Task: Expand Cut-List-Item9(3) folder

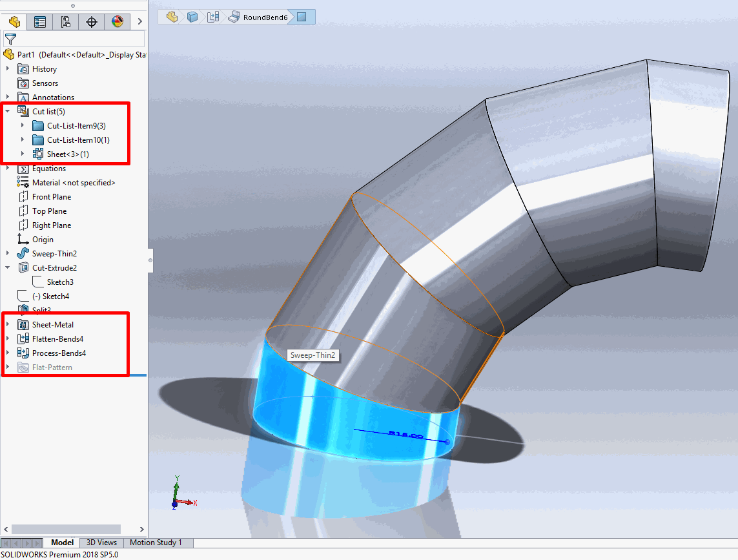Action: click(x=23, y=126)
